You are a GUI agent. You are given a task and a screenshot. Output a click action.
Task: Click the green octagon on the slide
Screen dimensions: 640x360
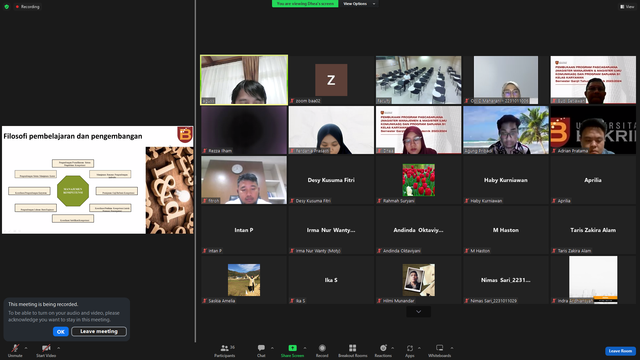click(73, 191)
